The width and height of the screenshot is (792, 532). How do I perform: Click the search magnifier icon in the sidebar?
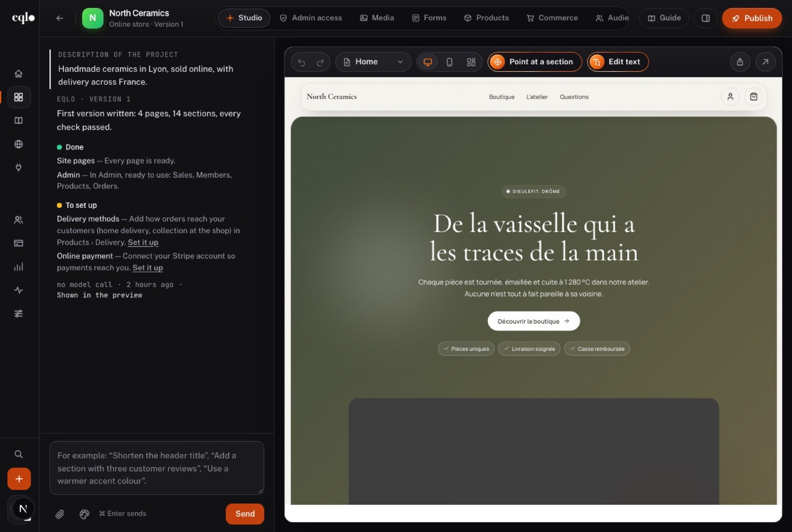coord(18,454)
